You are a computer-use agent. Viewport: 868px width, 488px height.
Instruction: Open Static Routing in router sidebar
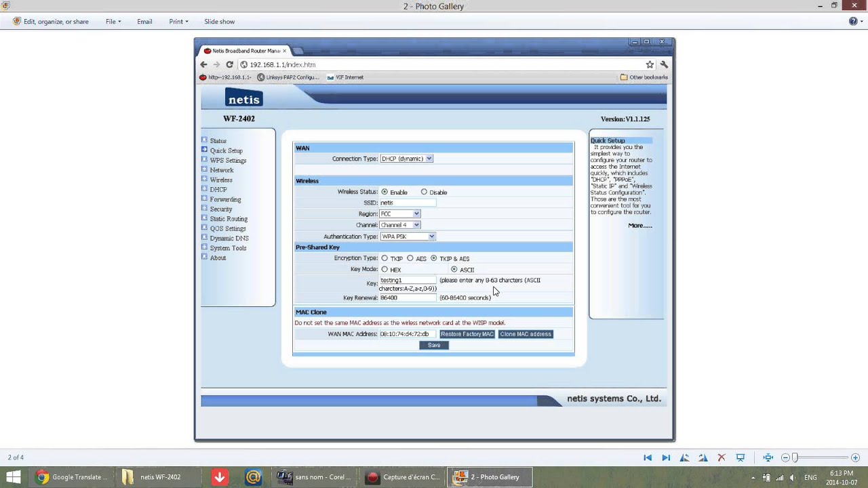coord(229,219)
